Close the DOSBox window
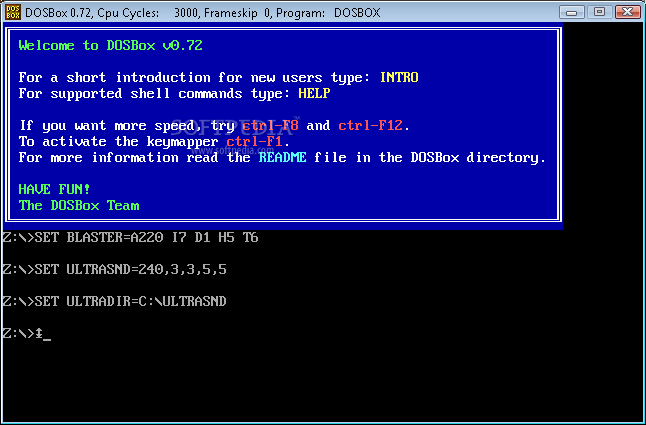Screen dimensions: 646x425 click(x=627, y=12)
